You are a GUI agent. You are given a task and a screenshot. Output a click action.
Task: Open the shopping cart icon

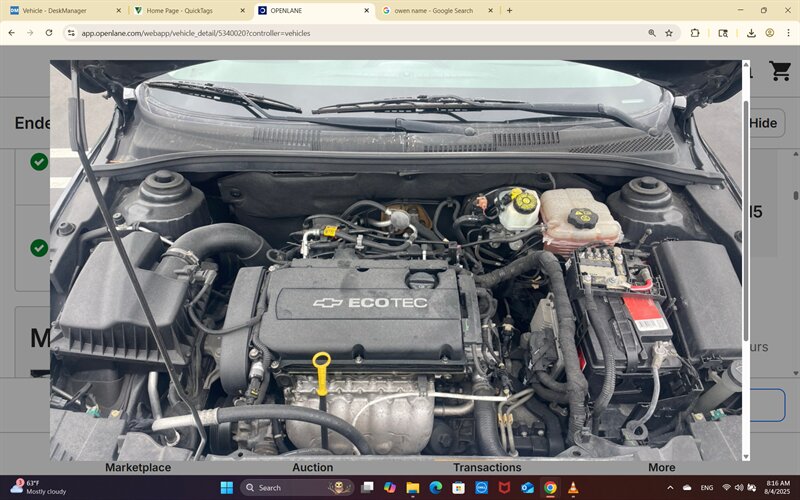(780, 71)
